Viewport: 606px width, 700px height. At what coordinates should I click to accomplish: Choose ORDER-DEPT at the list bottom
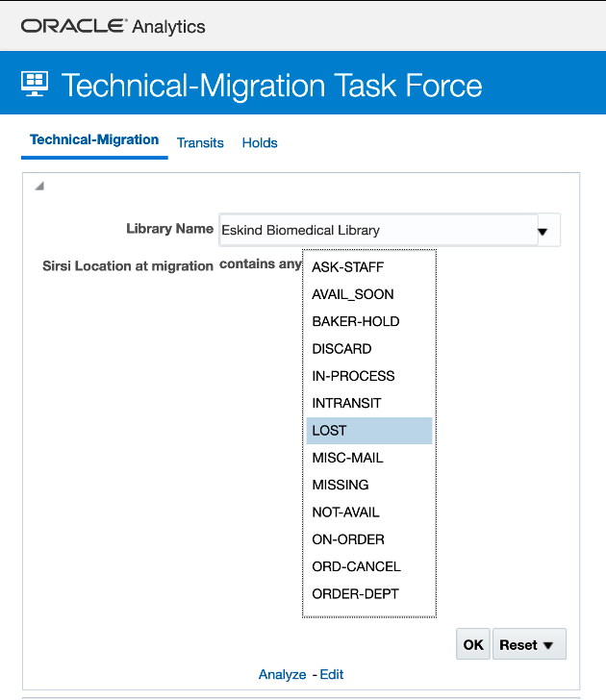pyautogui.click(x=355, y=593)
